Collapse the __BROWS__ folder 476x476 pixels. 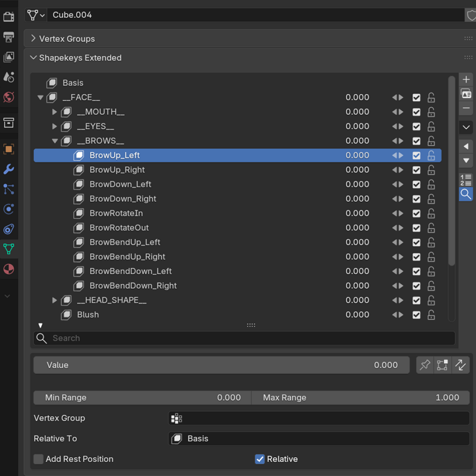point(54,141)
